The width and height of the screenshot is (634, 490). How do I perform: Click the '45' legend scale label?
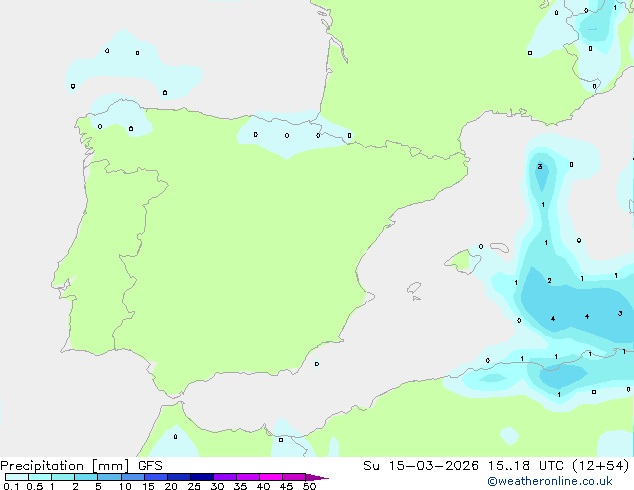pos(286,486)
